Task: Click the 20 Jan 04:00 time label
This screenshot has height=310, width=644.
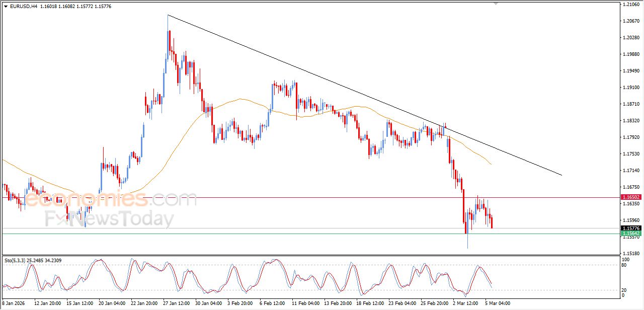Action: pyautogui.click(x=113, y=303)
